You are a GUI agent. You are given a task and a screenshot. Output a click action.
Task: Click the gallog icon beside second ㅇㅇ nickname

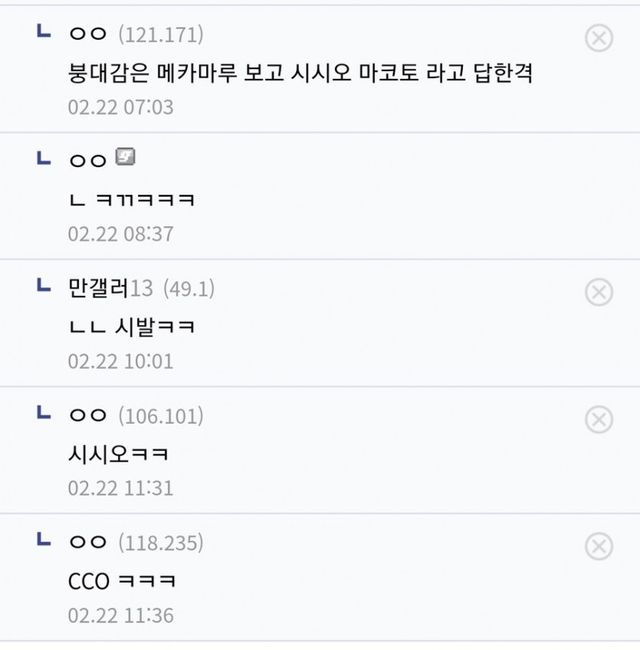click(x=125, y=157)
